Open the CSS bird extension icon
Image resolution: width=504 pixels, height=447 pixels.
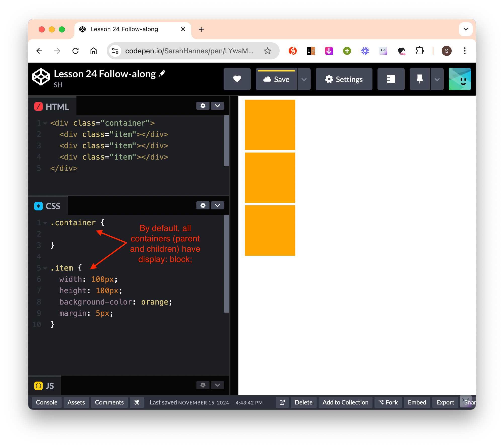coord(402,51)
